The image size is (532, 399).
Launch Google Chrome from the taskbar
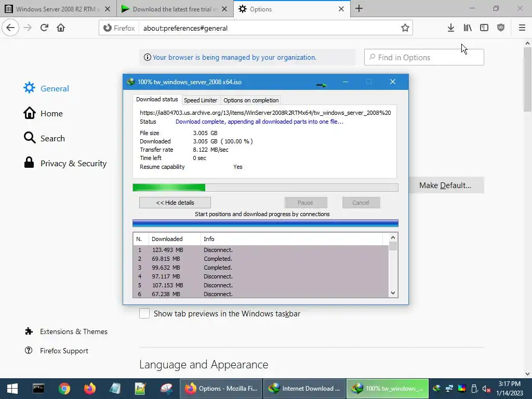coord(64,389)
